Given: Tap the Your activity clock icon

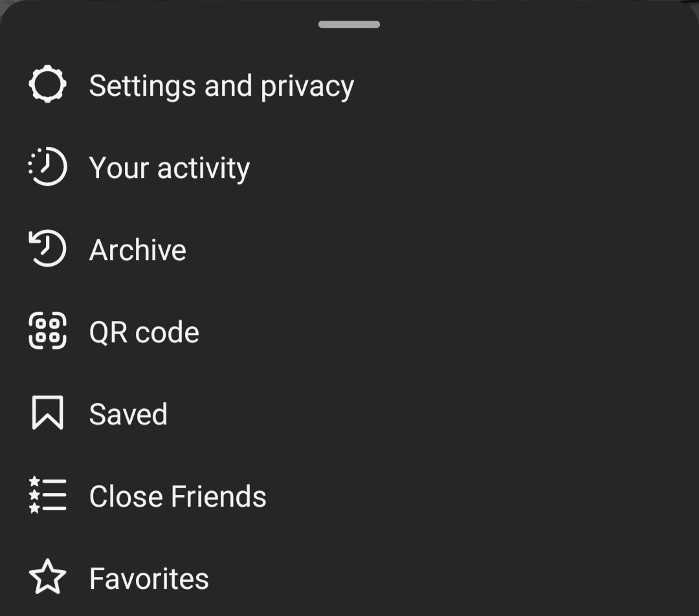Looking at the screenshot, I should click(47, 168).
